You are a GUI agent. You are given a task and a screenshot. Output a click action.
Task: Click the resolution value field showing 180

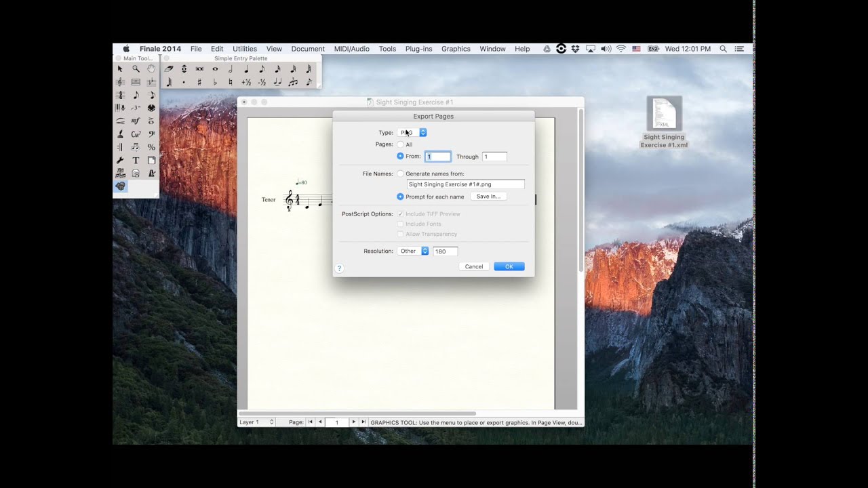(446, 251)
